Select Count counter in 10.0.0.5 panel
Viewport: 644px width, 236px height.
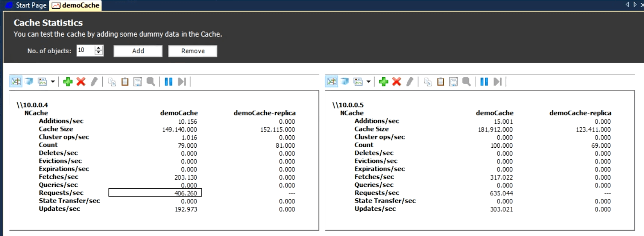[x=364, y=145]
